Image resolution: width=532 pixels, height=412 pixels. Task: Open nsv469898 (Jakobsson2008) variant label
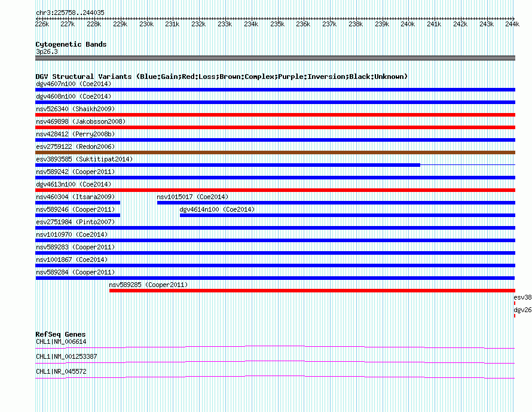81,121
